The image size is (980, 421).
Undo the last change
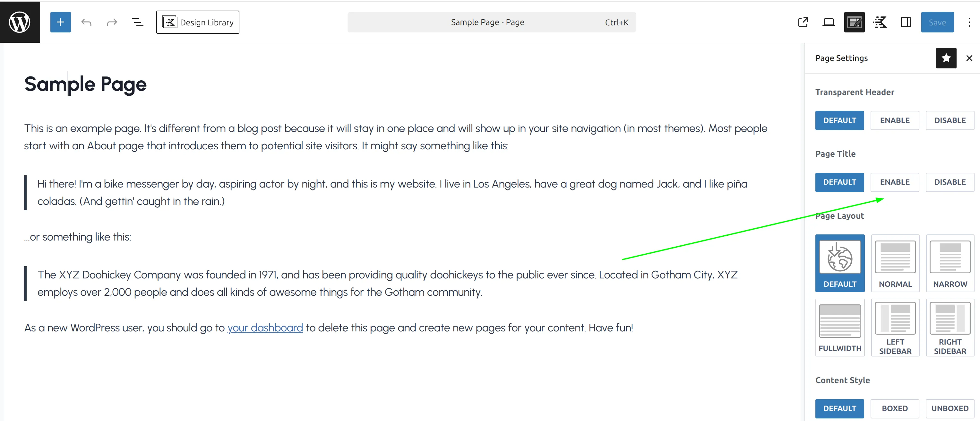tap(86, 22)
